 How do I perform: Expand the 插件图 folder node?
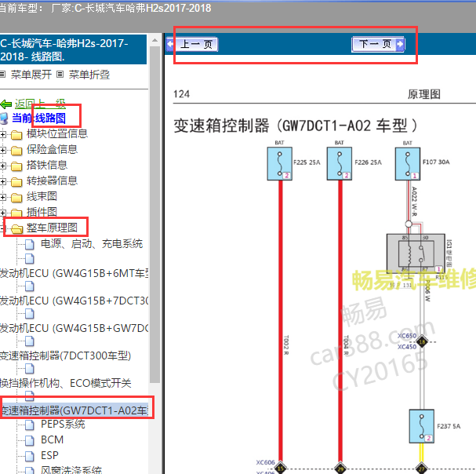click(2, 213)
